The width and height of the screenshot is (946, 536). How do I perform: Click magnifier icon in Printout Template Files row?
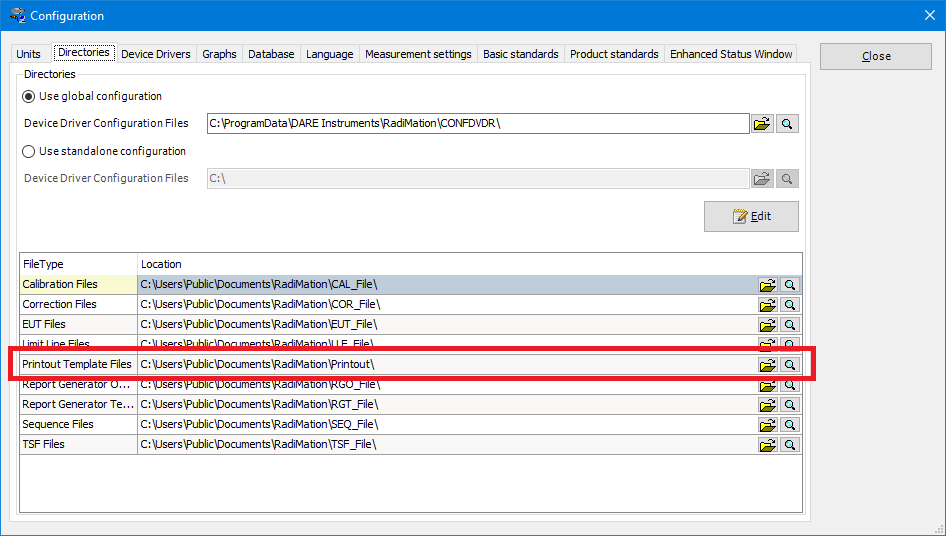point(790,365)
